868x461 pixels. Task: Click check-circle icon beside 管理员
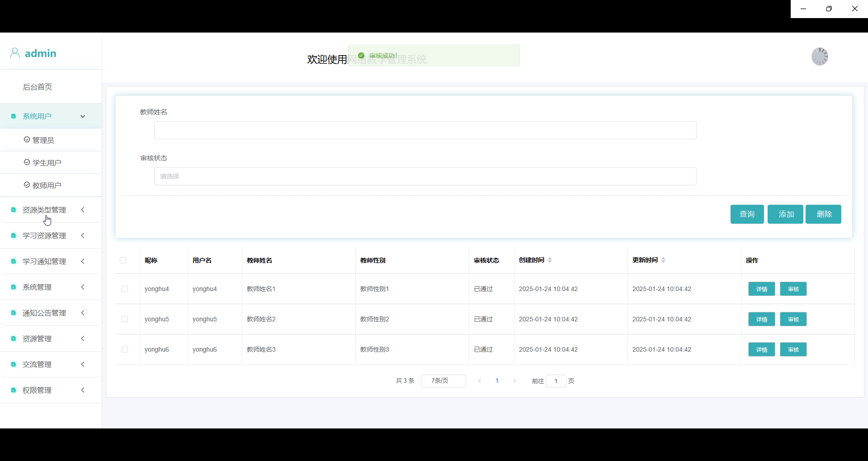27,140
